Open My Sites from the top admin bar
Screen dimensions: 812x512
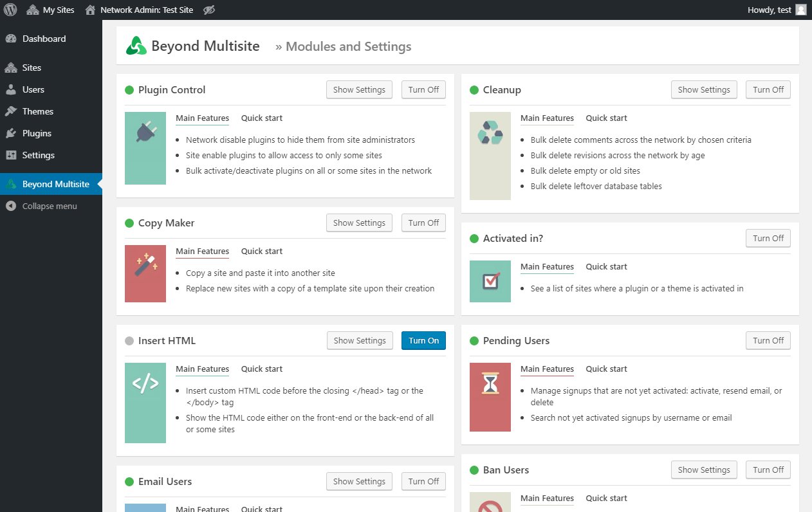click(50, 10)
